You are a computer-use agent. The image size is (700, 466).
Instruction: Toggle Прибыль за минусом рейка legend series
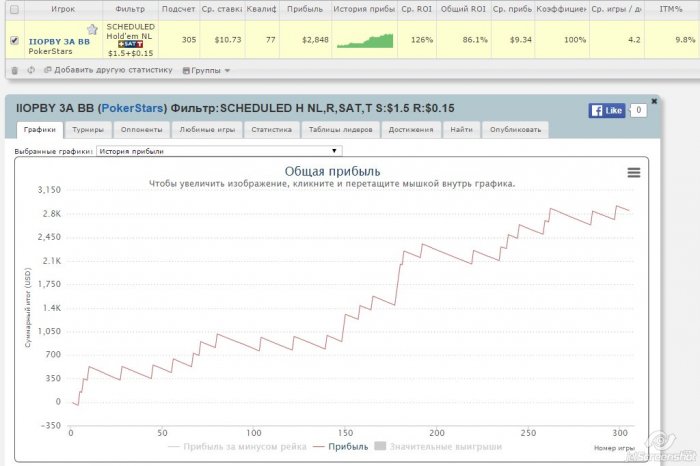tap(237, 447)
